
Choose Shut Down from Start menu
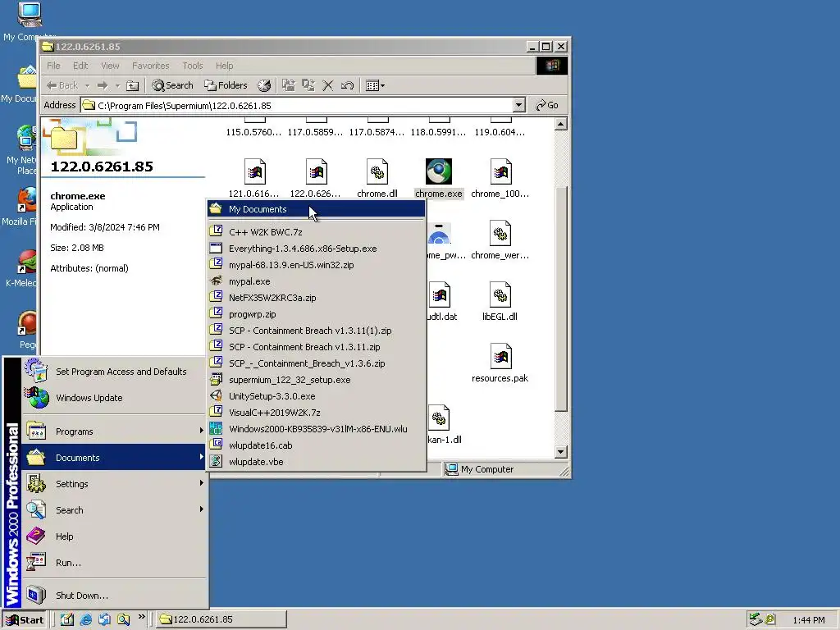point(114,596)
